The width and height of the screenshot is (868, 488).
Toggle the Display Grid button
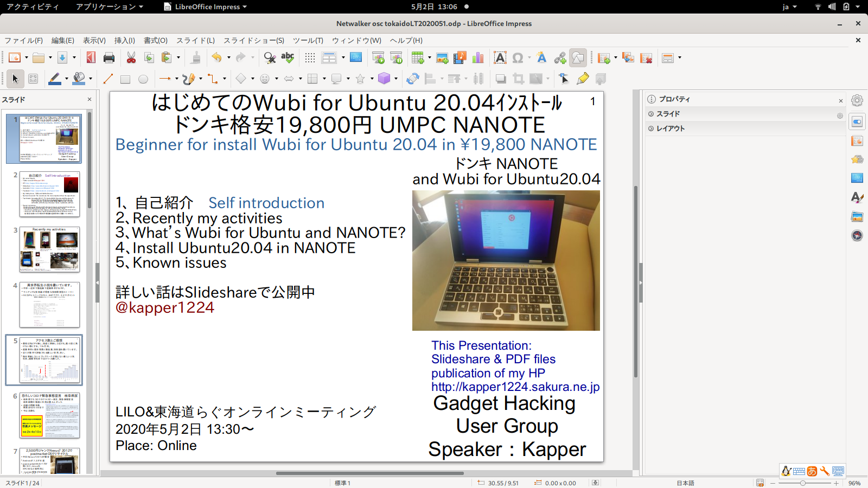[x=310, y=58]
